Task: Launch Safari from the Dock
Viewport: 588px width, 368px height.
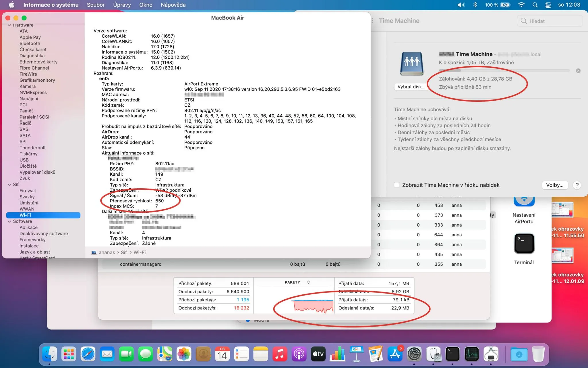Action: point(88,354)
